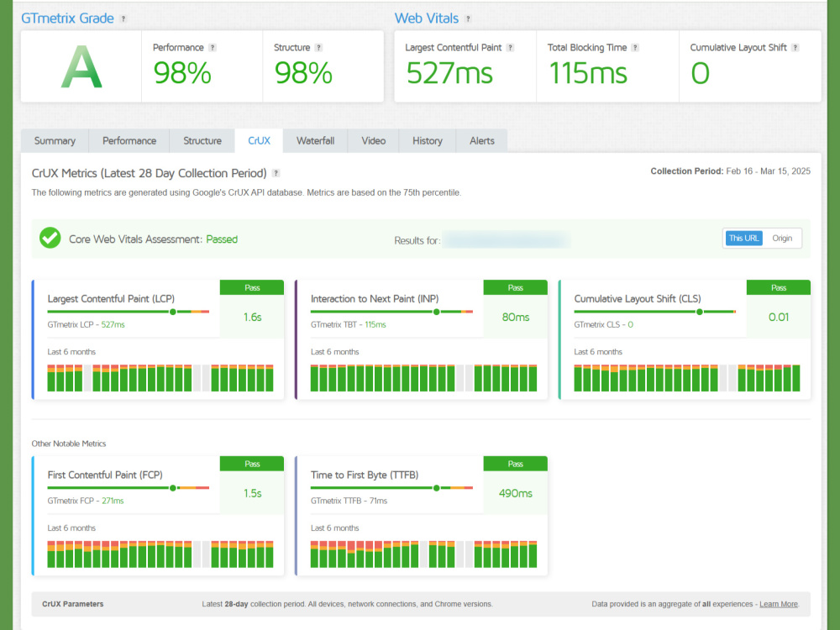Click the GTmetrix FCP - 271ms text
Screen dimensions: 840x630
click(x=86, y=501)
